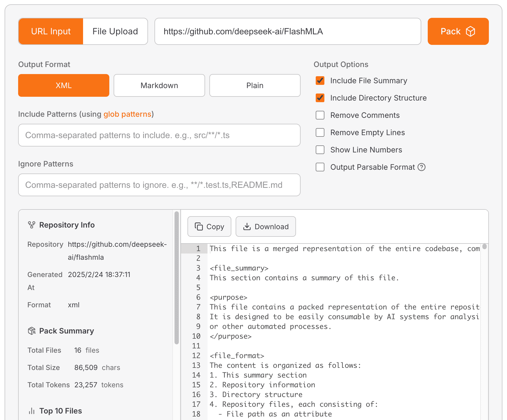Click the Pack cube icon

pos(470,31)
